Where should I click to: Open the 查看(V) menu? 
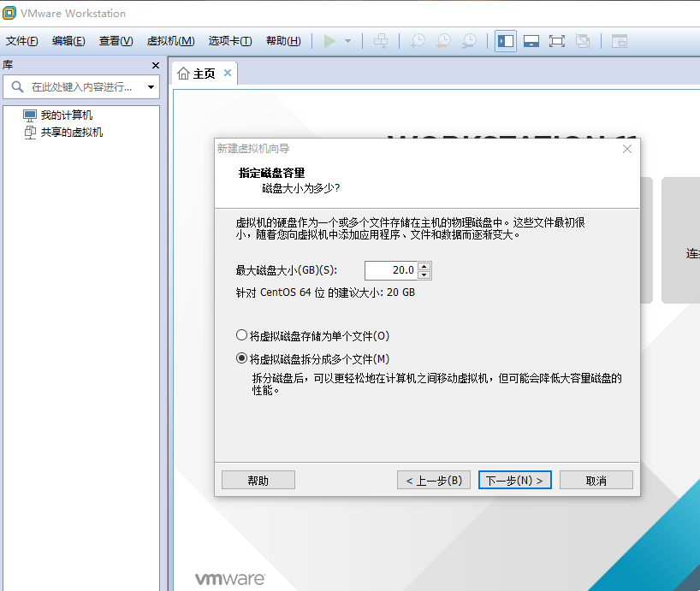116,41
